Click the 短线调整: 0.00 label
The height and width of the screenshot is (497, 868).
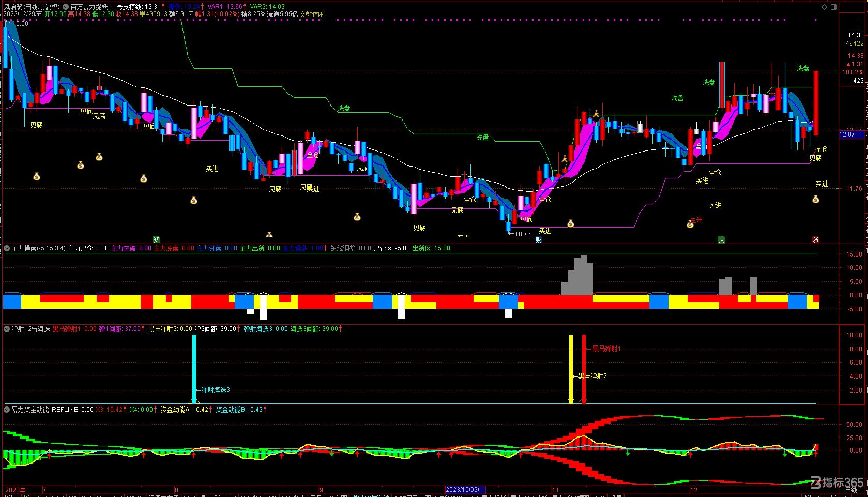tap(351, 248)
